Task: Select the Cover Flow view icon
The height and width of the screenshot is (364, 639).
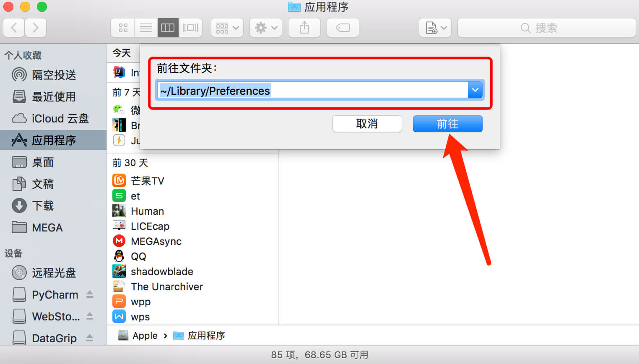Action: [190, 28]
